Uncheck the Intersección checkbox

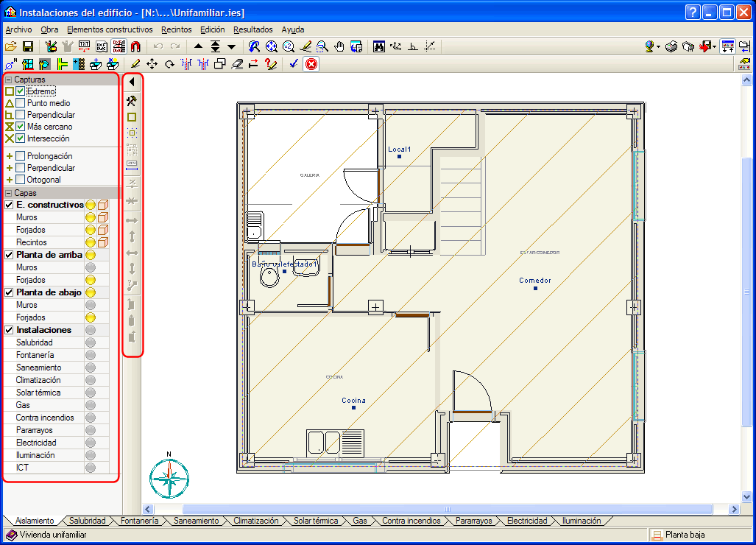pos(20,138)
